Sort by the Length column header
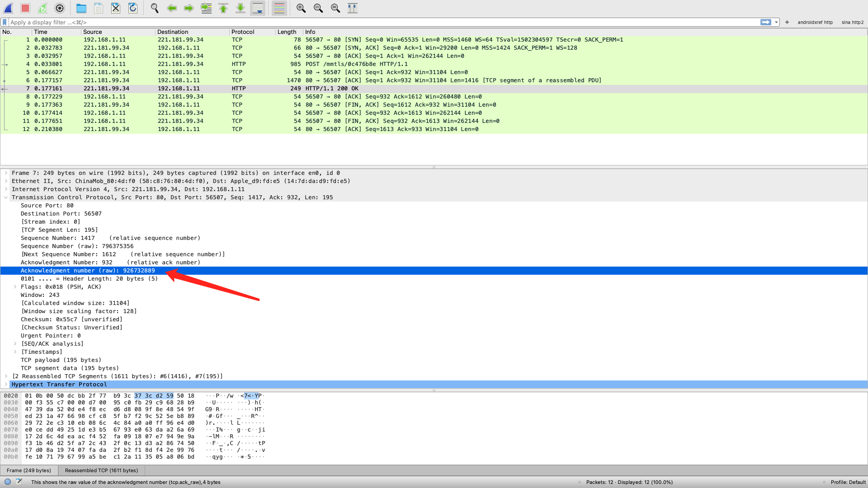Viewport: 868px width, 488px height. coord(289,32)
